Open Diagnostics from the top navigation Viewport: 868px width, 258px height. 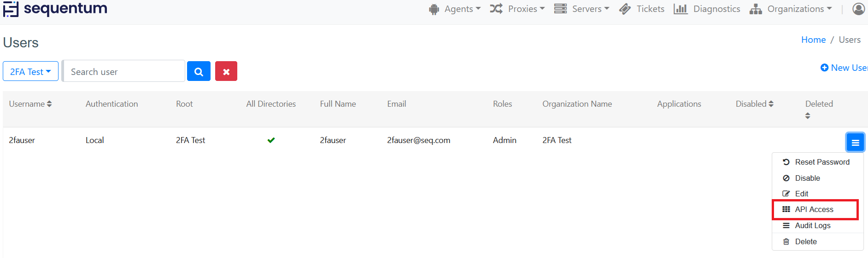point(707,9)
